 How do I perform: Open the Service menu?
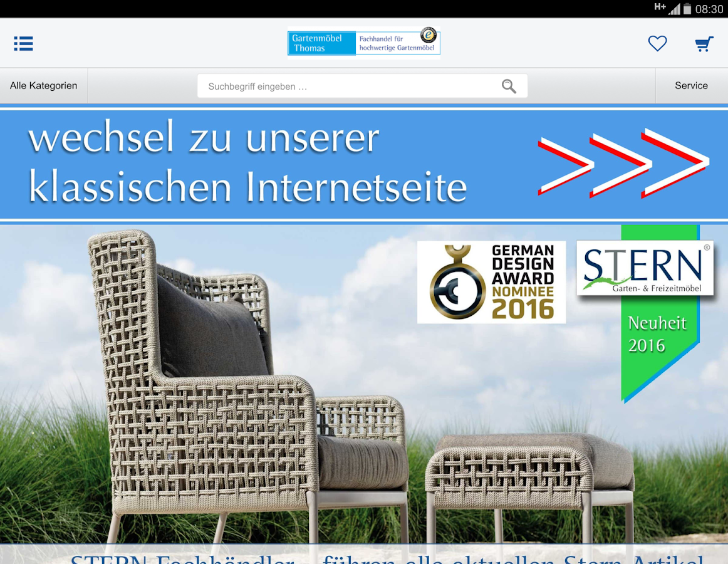pos(691,85)
